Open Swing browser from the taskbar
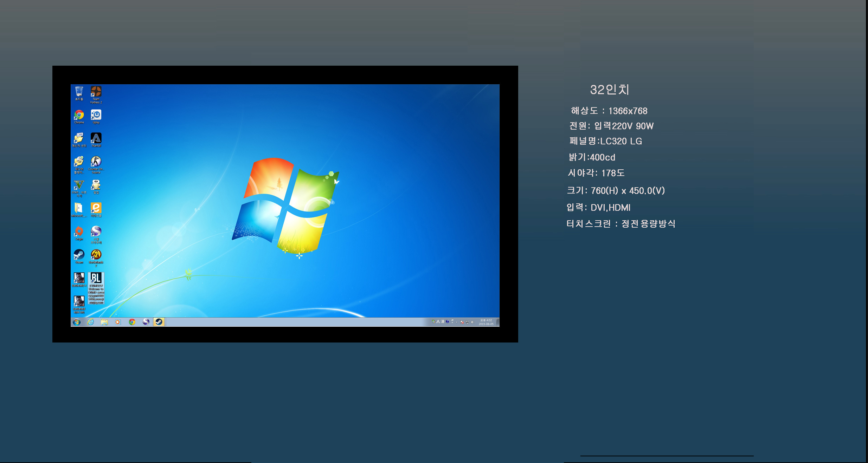This screenshot has width=868, height=463. pyautogui.click(x=146, y=322)
